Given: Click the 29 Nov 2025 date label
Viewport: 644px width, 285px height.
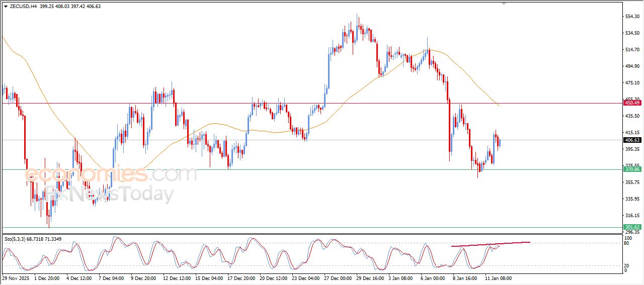Looking at the screenshot, I should tap(15, 277).
